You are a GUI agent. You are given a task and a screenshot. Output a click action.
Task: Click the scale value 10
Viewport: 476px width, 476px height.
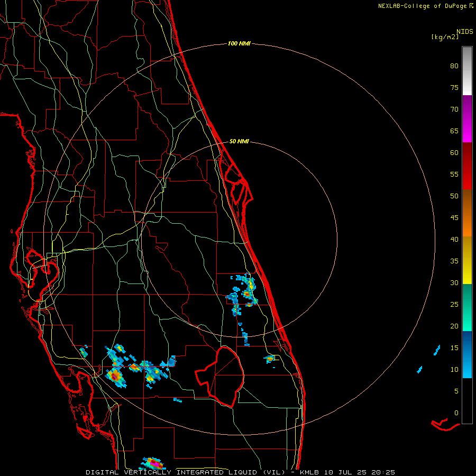[454, 370]
